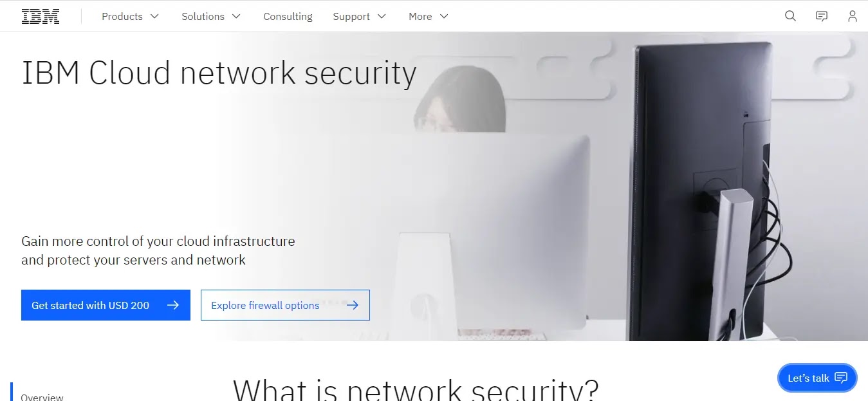Open the search magnifier icon
868x401 pixels.
pyautogui.click(x=791, y=16)
